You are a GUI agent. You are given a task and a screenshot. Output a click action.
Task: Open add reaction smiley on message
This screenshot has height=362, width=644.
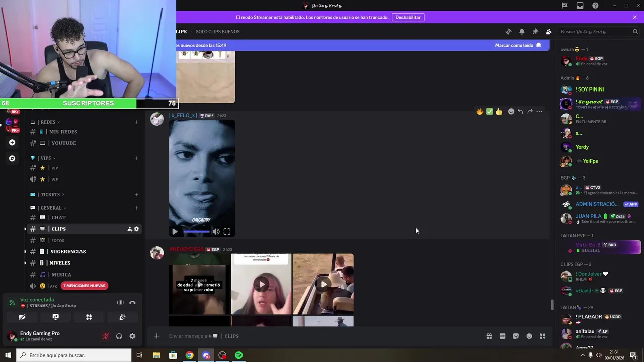coord(511,111)
